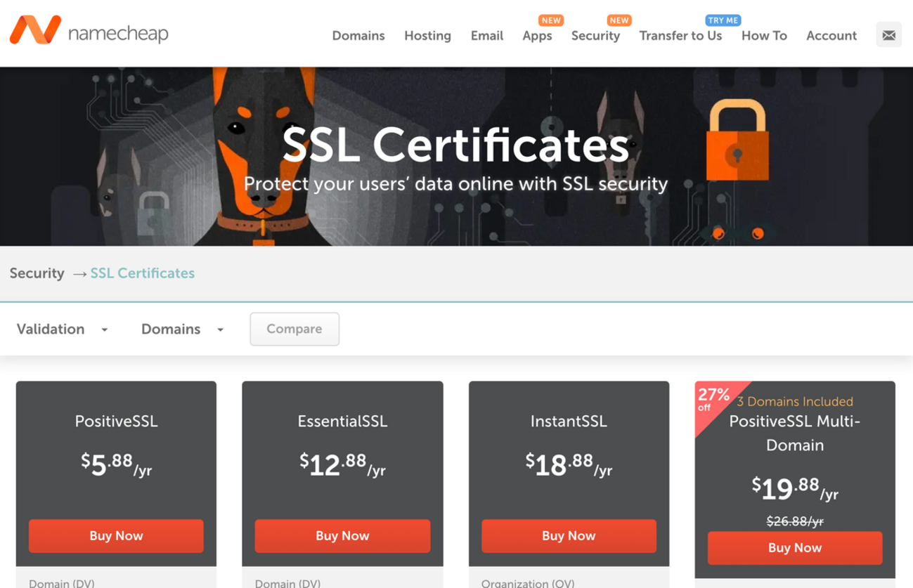Open the Email menu

click(487, 36)
